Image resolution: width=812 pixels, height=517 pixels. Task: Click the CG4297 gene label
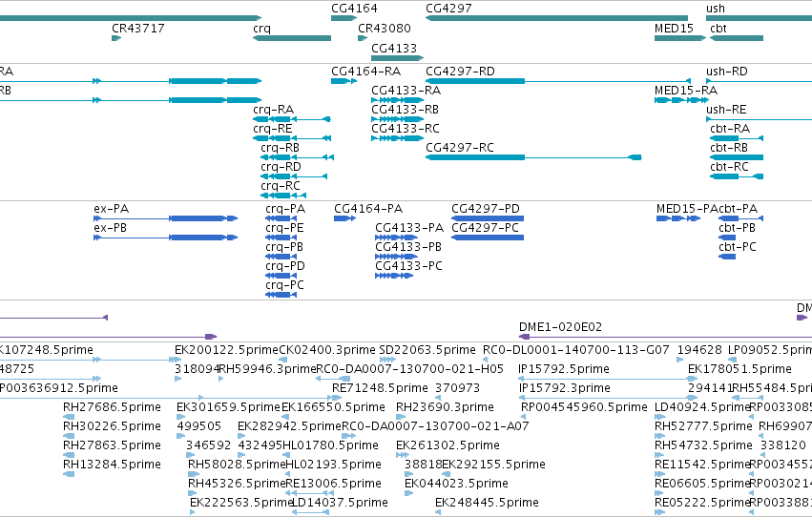tap(448, 9)
